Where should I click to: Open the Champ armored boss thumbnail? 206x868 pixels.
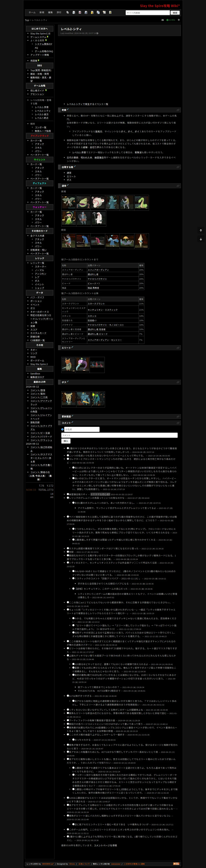point(83,399)
